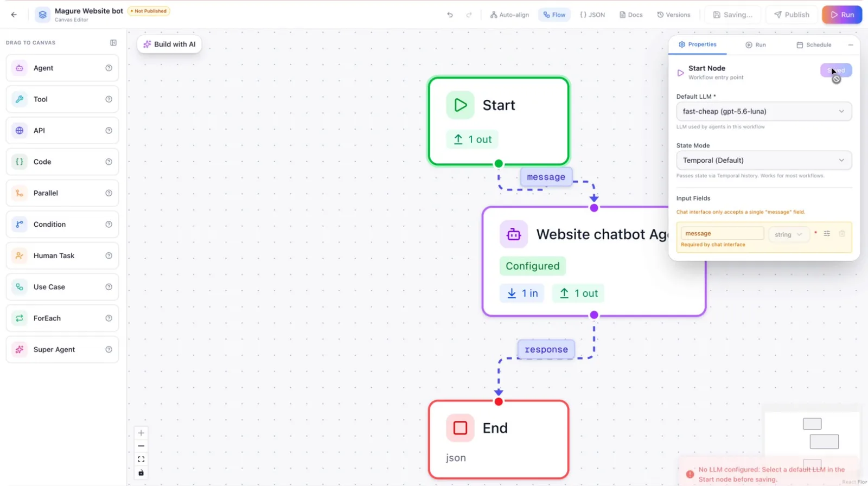Open the Default LLM dropdown
Viewport: 868px width, 486px height.
click(764, 111)
